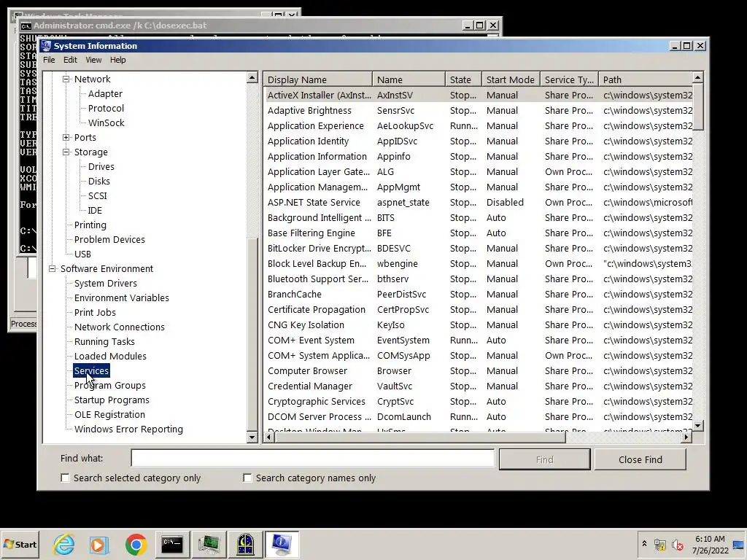Collapse the Software Environment node
Viewport: 747px width, 560px height.
pyautogui.click(x=52, y=269)
